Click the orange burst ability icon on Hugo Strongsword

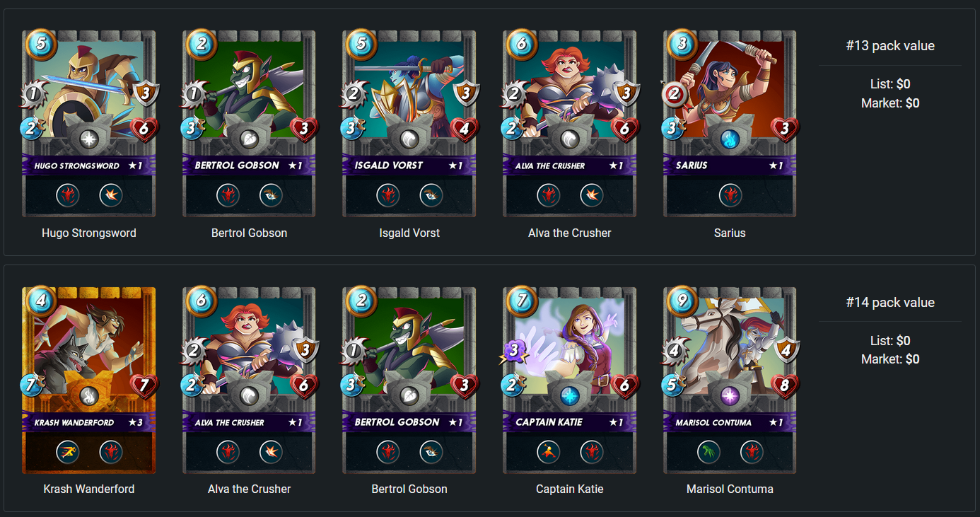(111, 195)
